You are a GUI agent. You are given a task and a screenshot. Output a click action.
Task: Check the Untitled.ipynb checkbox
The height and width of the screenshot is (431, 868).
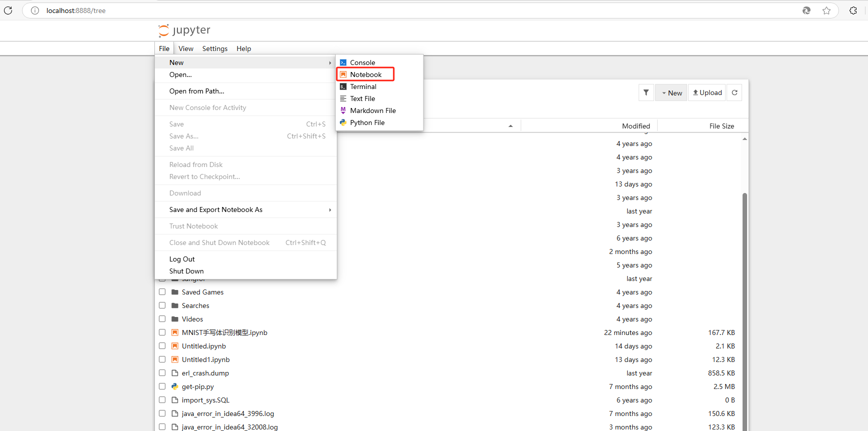(x=162, y=346)
